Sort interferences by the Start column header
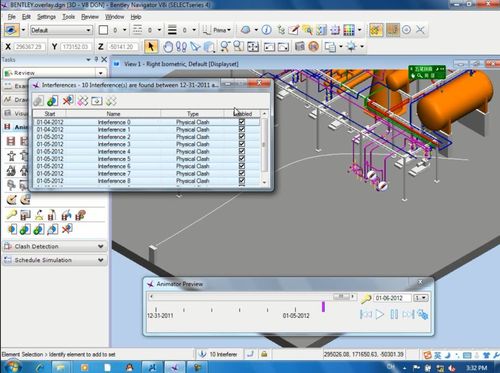The height and width of the screenshot is (373, 500). [50, 114]
